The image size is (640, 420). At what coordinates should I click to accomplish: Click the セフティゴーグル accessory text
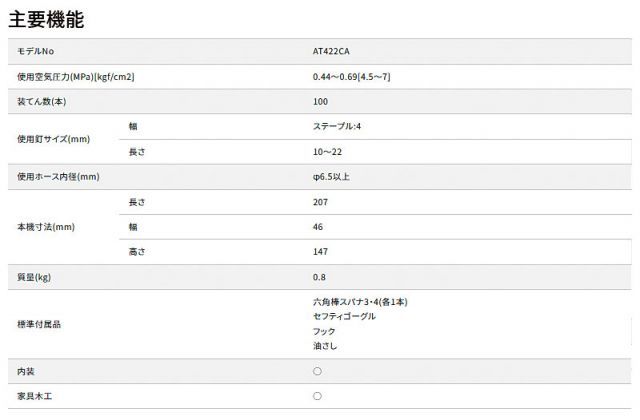coord(344,316)
